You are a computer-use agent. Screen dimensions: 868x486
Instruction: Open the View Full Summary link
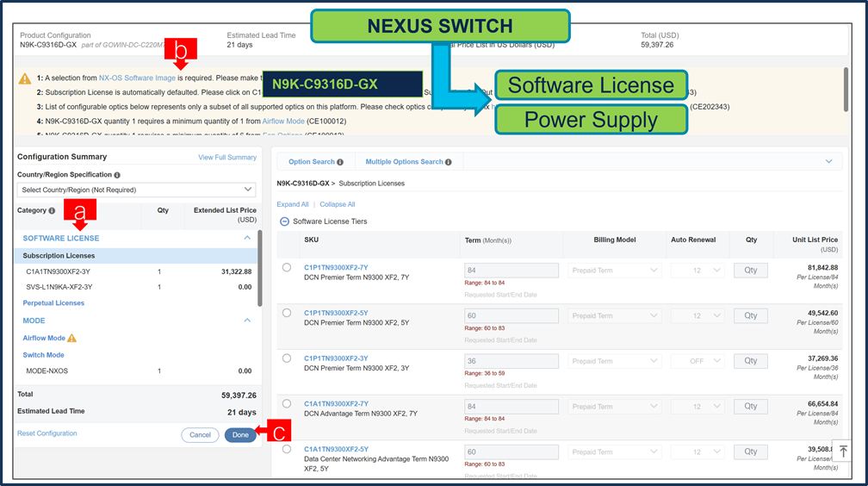click(x=227, y=158)
